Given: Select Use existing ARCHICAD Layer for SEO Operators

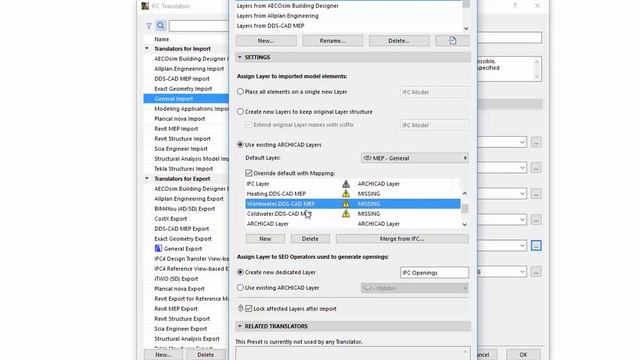Looking at the screenshot, I should [x=240, y=287].
